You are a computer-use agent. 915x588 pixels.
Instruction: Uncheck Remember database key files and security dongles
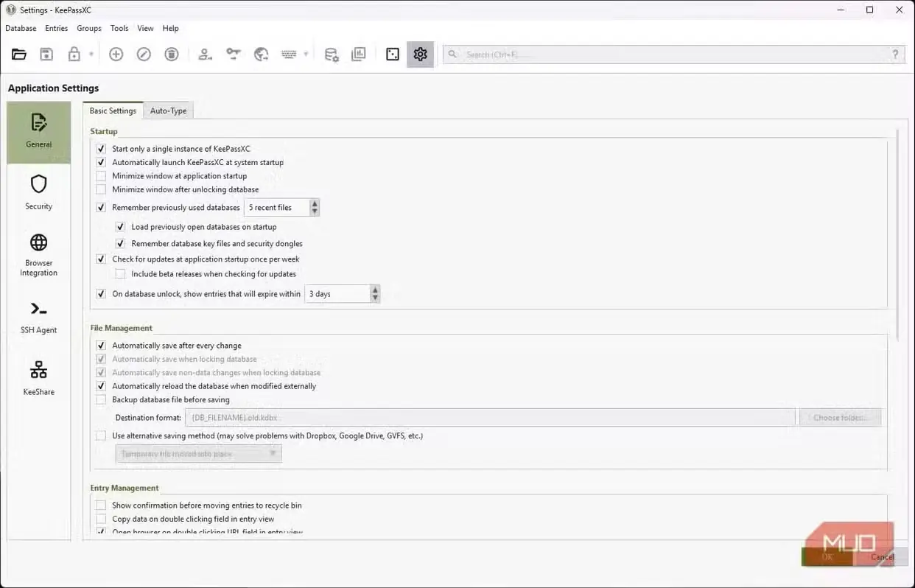(120, 243)
